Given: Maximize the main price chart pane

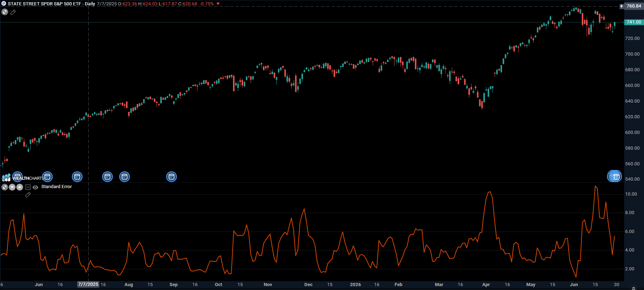Looking at the screenshot, I should point(5,12).
